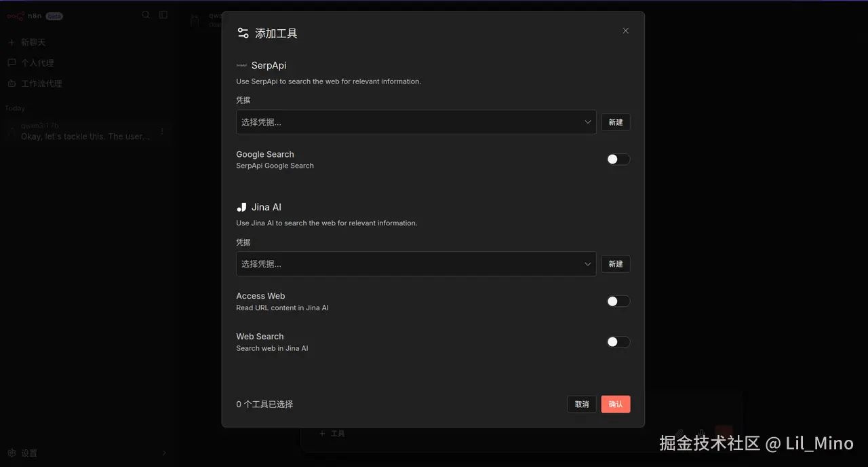
Task: Expand the settings chevron in sidebar
Action: [164, 453]
